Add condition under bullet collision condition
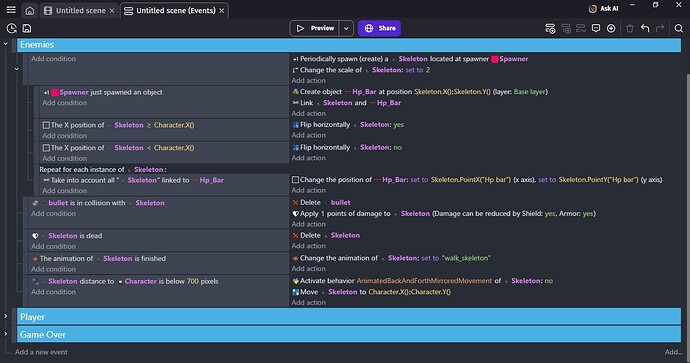Screen dimensions: 690x363 [x=53, y=213]
